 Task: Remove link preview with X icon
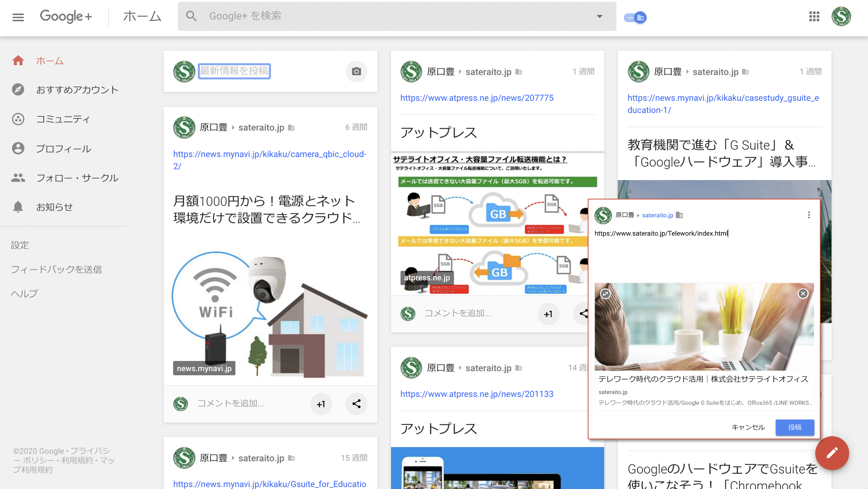click(803, 294)
